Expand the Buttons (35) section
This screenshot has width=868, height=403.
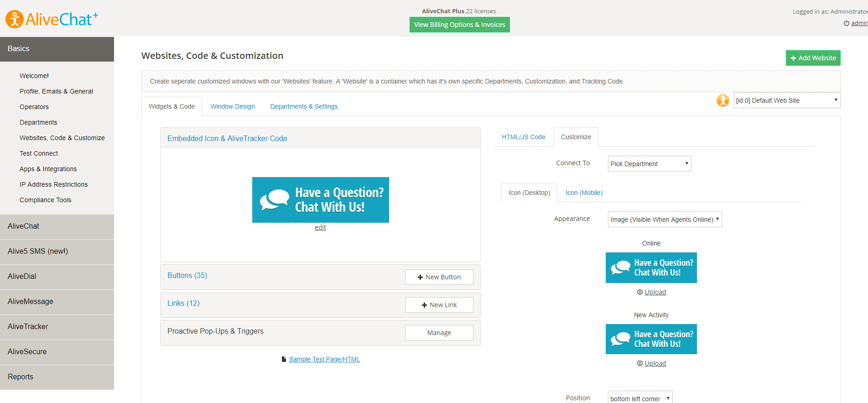pyautogui.click(x=187, y=275)
